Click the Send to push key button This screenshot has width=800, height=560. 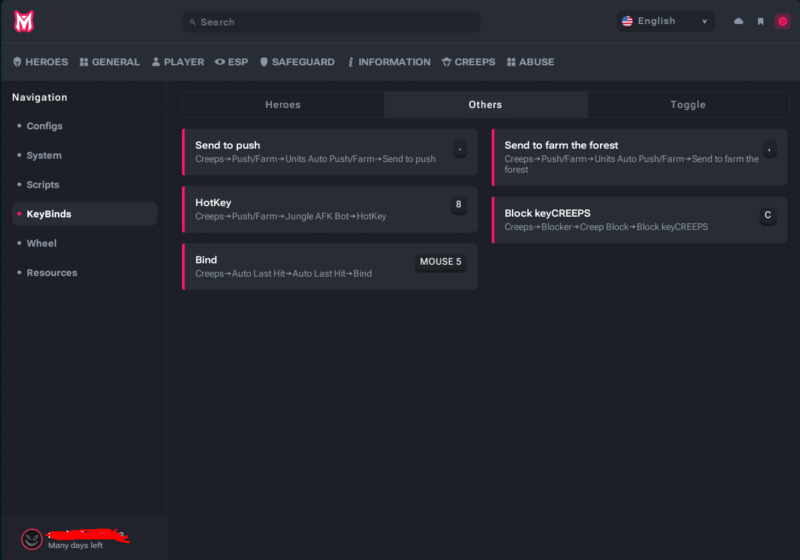(460, 149)
